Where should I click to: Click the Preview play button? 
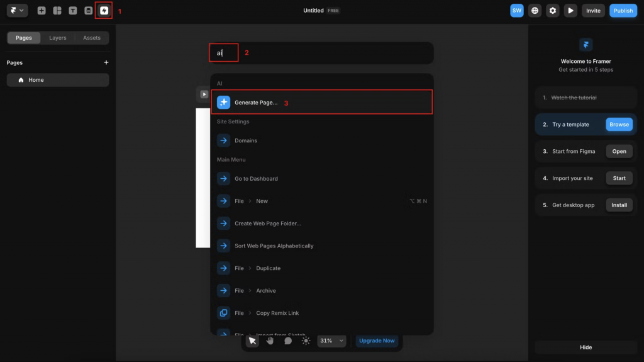click(x=570, y=11)
